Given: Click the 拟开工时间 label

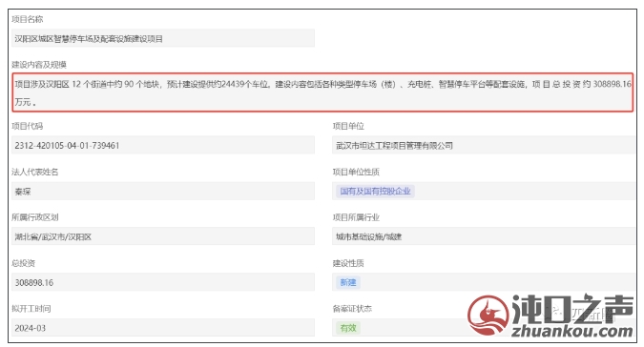Looking at the screenshot, I should (31, 309).
